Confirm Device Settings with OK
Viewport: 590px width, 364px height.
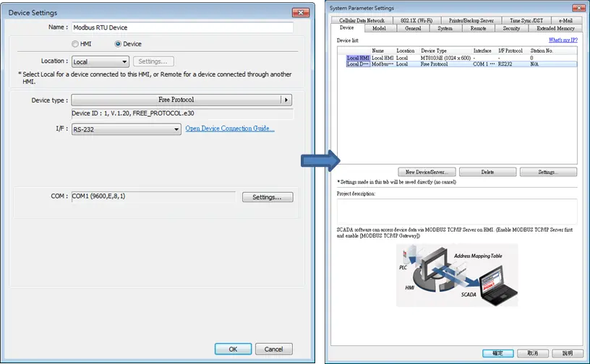233,349
